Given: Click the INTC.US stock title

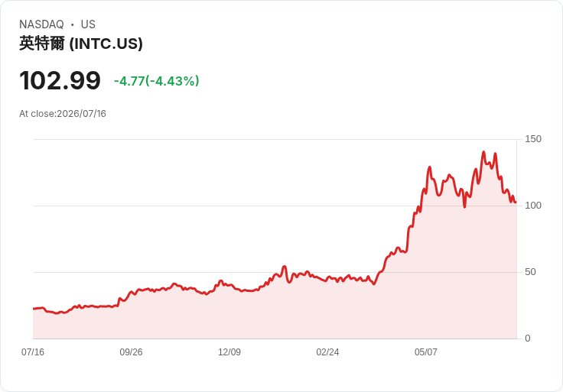Looking at the screenshot, I should click(x=81, y=44).
